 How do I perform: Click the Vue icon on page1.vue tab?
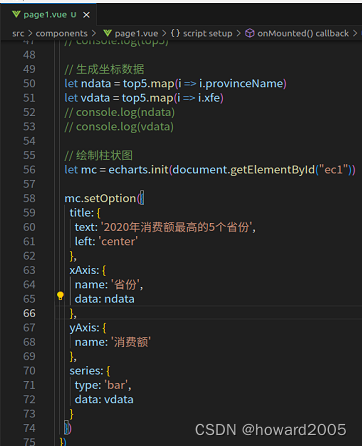(x=16, y=15)
